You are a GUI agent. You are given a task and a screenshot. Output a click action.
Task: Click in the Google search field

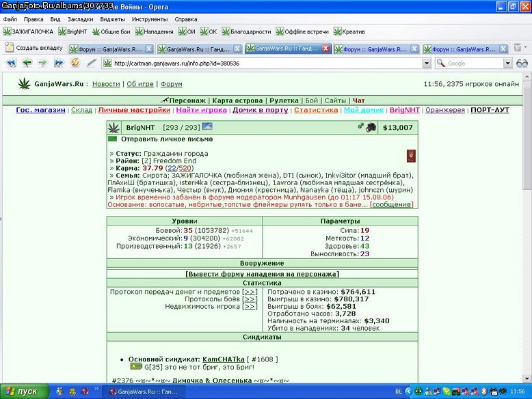pyautogui.click(x=475, y=64)
